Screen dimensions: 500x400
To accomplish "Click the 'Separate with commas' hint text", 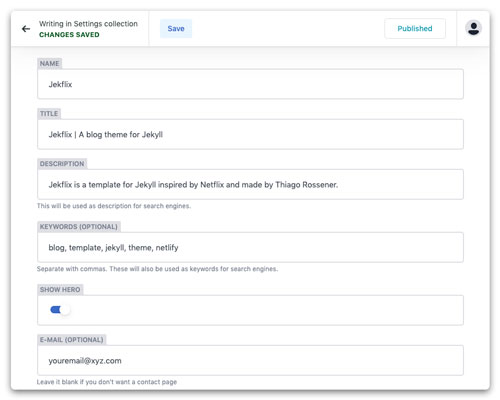I will point(157,269).
